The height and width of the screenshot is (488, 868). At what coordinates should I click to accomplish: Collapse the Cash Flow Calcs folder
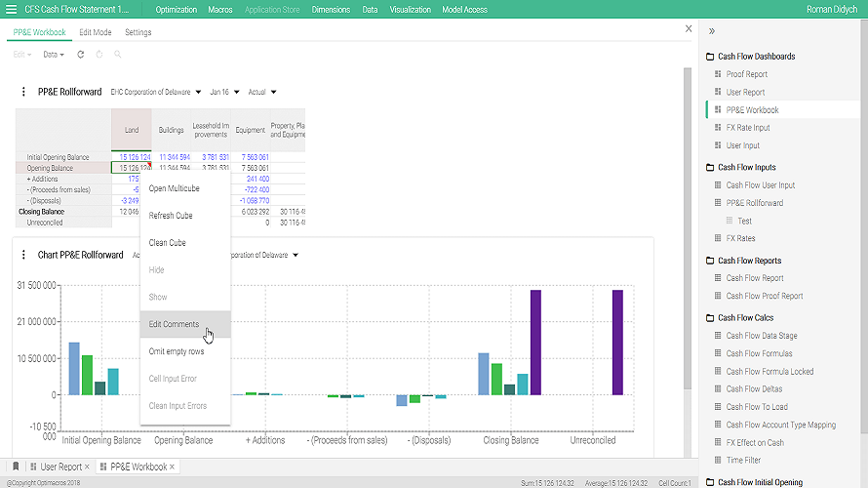[x=710, y=318]
